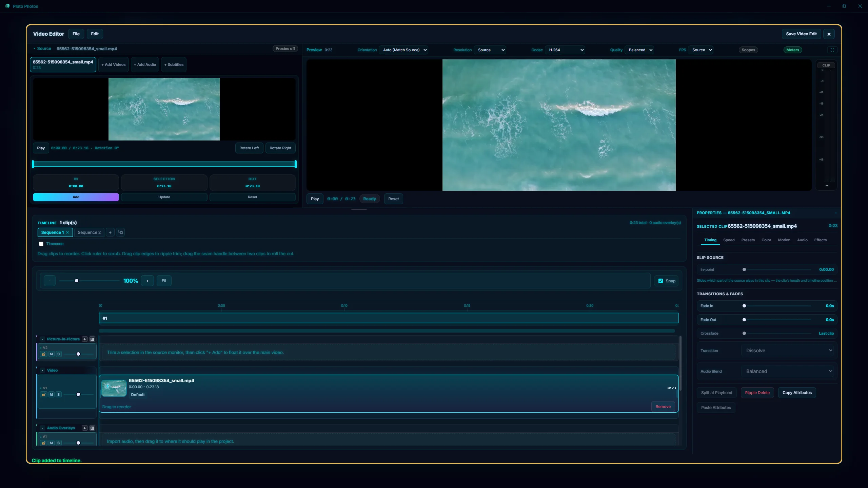Toggle the lock icon on track A1
The width and height of the screenshot is (868, 488).
[x=44, y=443]
